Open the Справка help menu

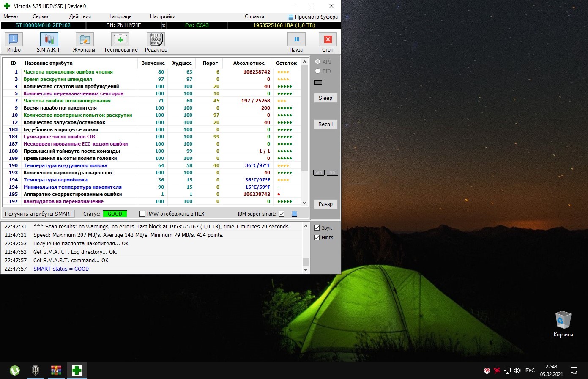pos(254,16)
